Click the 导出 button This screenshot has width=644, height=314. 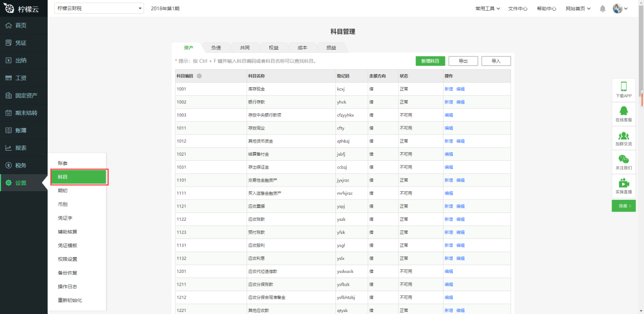point(463,61)
